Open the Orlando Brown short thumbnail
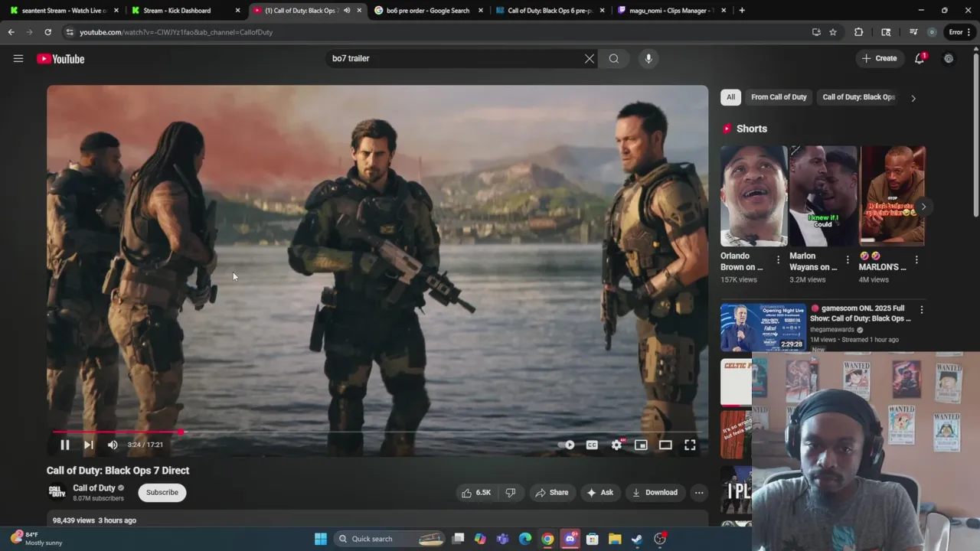Image resolution: width=980 pixels, height=551 pixels. [753, 196]
